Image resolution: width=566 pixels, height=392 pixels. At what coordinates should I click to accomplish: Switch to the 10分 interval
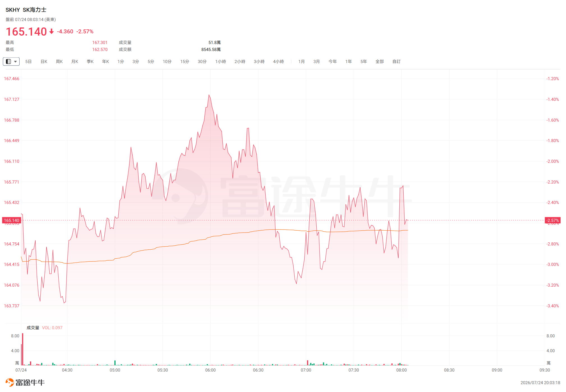click(x=167, y=61)
